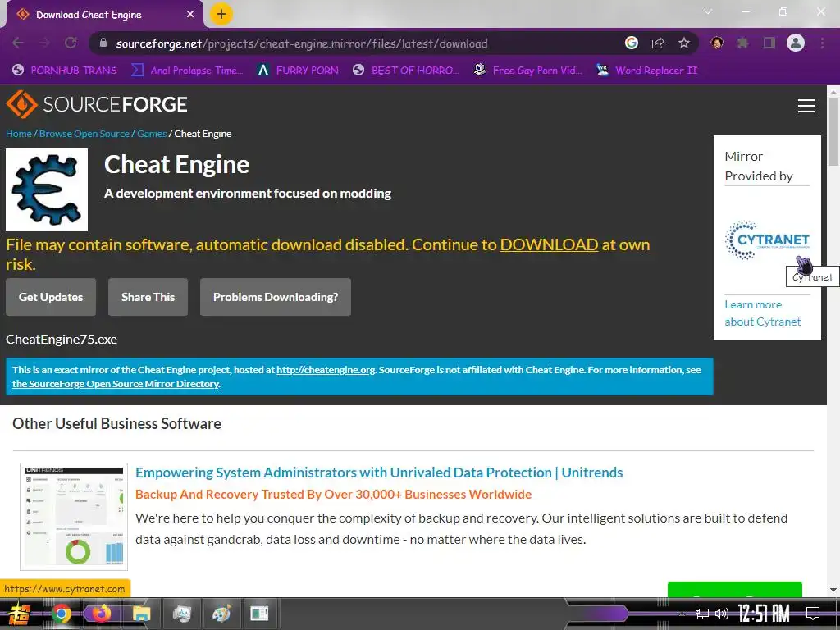Image resolution: width=840 pixels, height=630 pixels.
Task: Open a new tab with plus button
Action: (221, 14)
